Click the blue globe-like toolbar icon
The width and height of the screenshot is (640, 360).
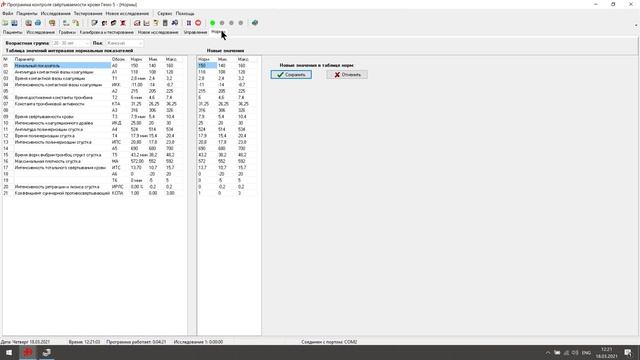click(38, 23)
